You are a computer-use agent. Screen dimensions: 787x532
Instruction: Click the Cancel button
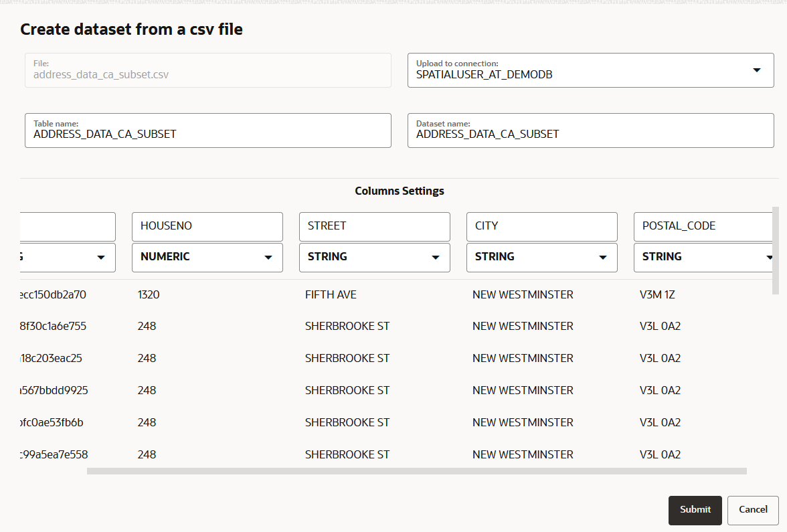tap(753, 510)
